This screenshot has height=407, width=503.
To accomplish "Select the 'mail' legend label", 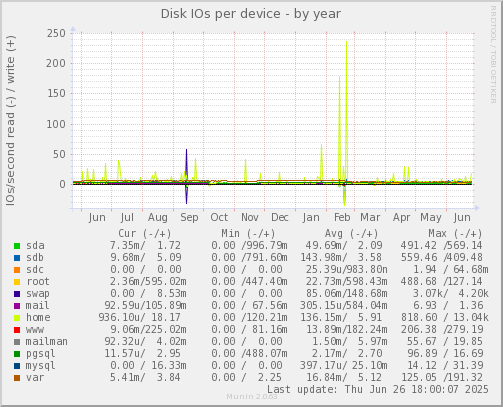I will click(38, 306).
